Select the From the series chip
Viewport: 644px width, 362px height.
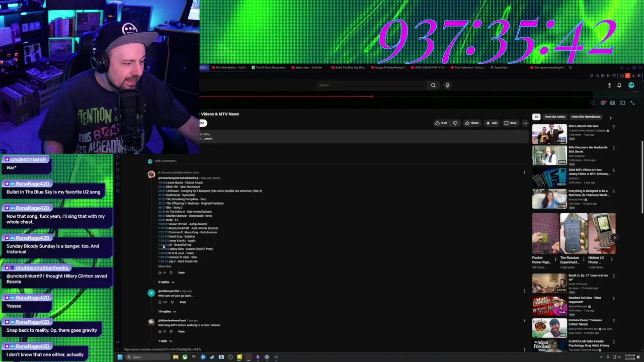click(x=554, y=117)
